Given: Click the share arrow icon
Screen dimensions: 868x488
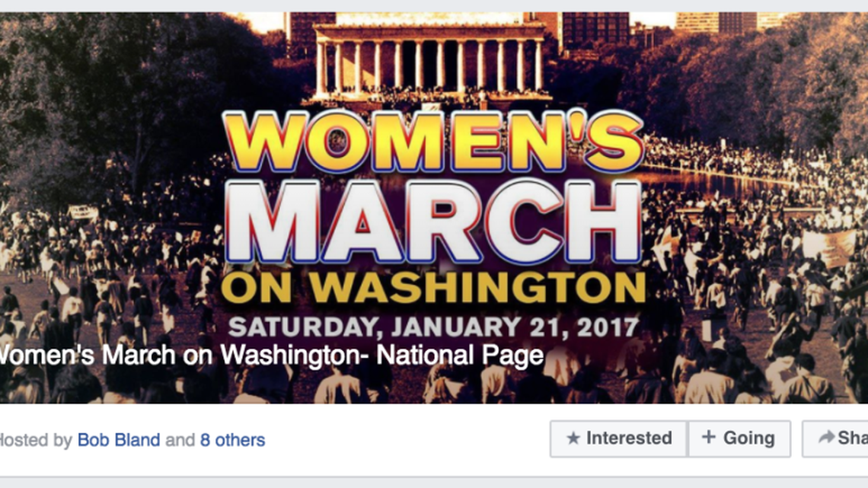Looking at the screenshot, I should [x=825, y=438].
